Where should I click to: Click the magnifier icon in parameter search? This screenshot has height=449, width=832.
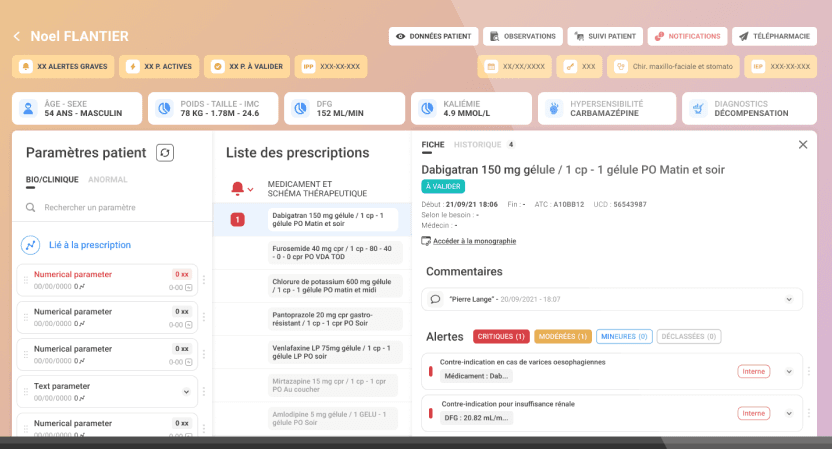point(31,208)
